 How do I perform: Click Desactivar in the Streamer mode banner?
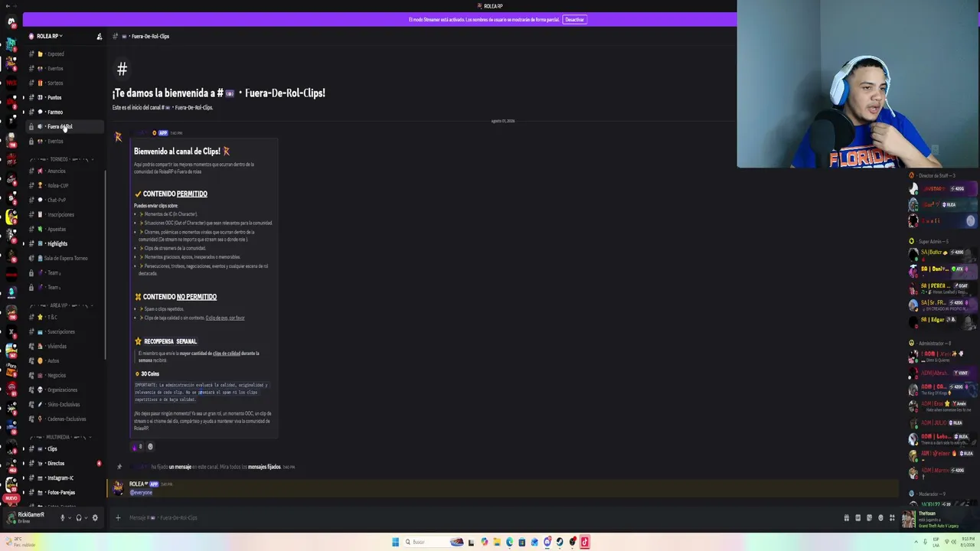coord(574,20)
